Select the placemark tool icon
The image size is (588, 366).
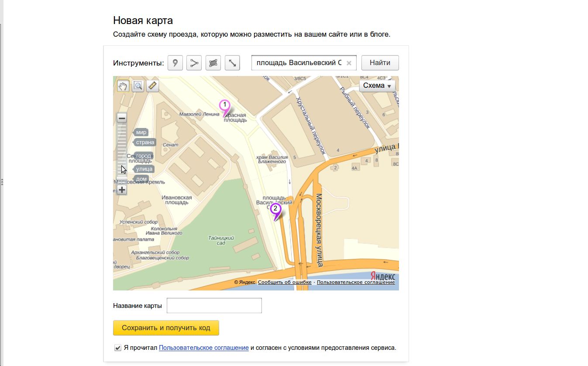point(175,63)
